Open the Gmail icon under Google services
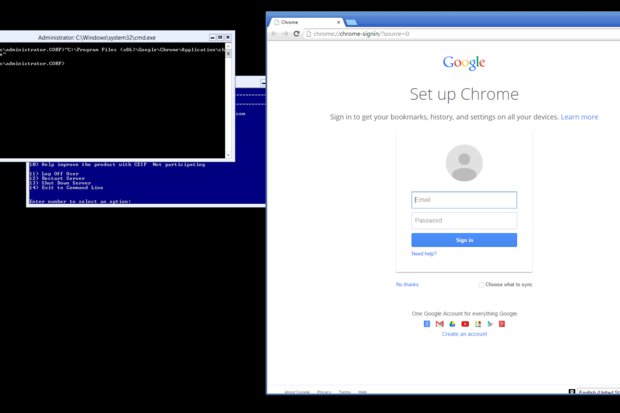The width and height of the screenshot is (620, 413). [x=439, y=324]
